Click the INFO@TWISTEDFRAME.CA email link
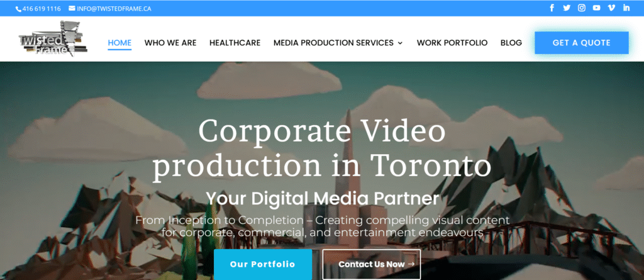This screenshot has width=644, height=280. [114, 9]
